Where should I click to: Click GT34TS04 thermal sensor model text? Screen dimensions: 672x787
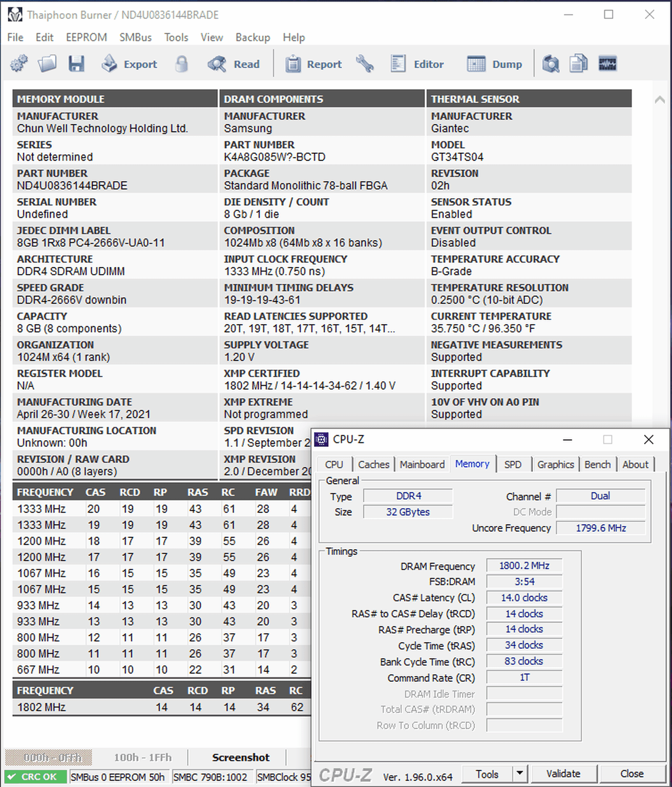(x=457, y=157)
